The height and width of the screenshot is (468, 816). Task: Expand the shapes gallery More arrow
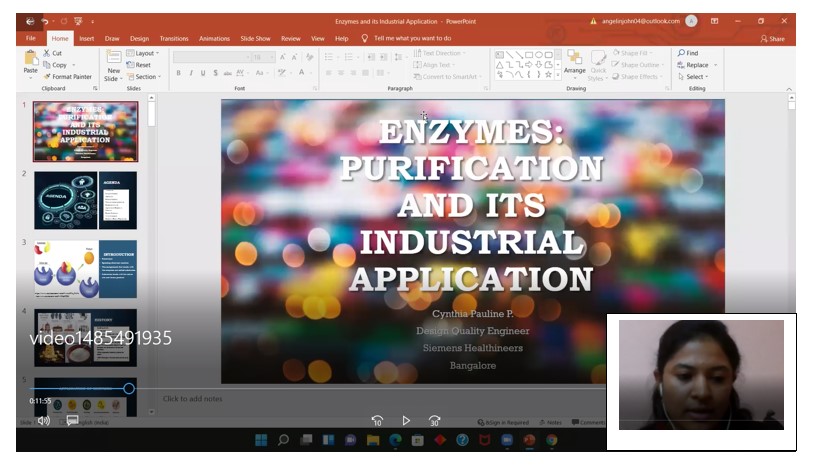click(x=558, y=75)
